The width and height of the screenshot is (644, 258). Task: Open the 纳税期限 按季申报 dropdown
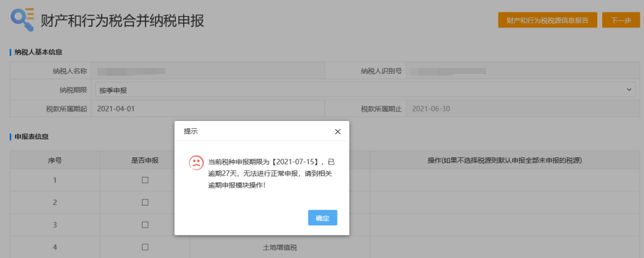[x=366, y=90]
